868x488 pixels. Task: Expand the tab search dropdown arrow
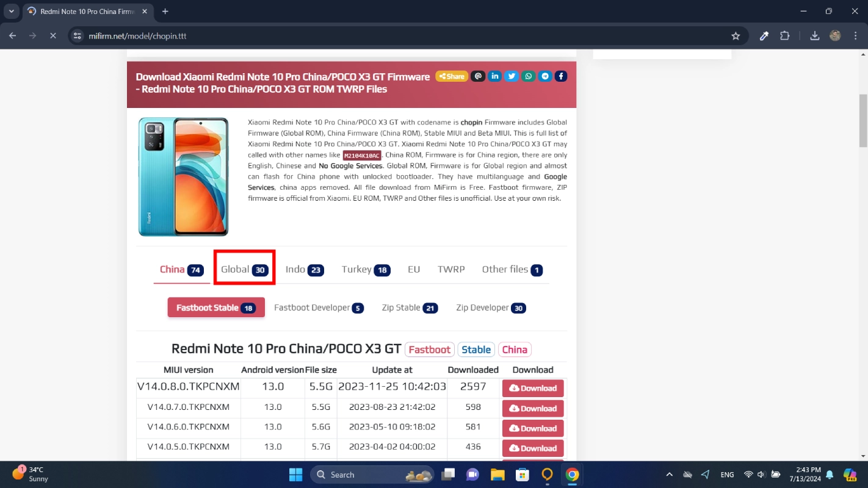[11, 12]
